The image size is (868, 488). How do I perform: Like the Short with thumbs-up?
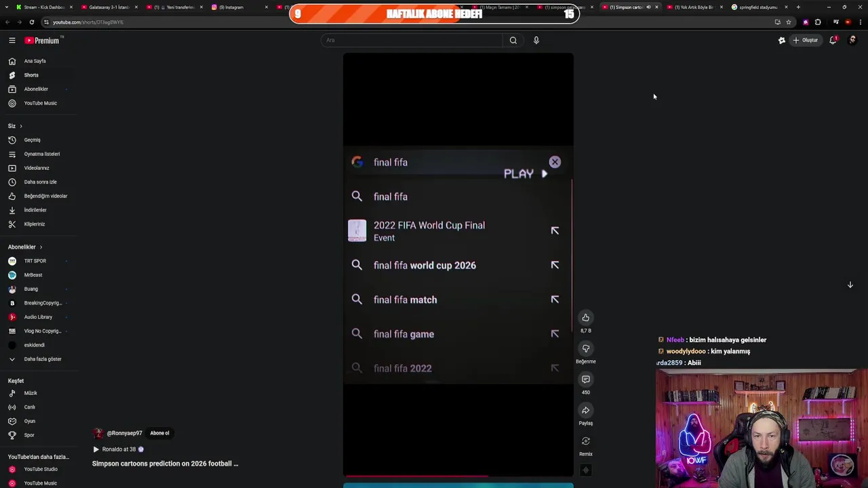586,317
